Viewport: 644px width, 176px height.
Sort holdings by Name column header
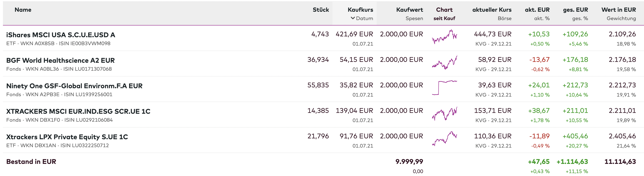(23, 10)
